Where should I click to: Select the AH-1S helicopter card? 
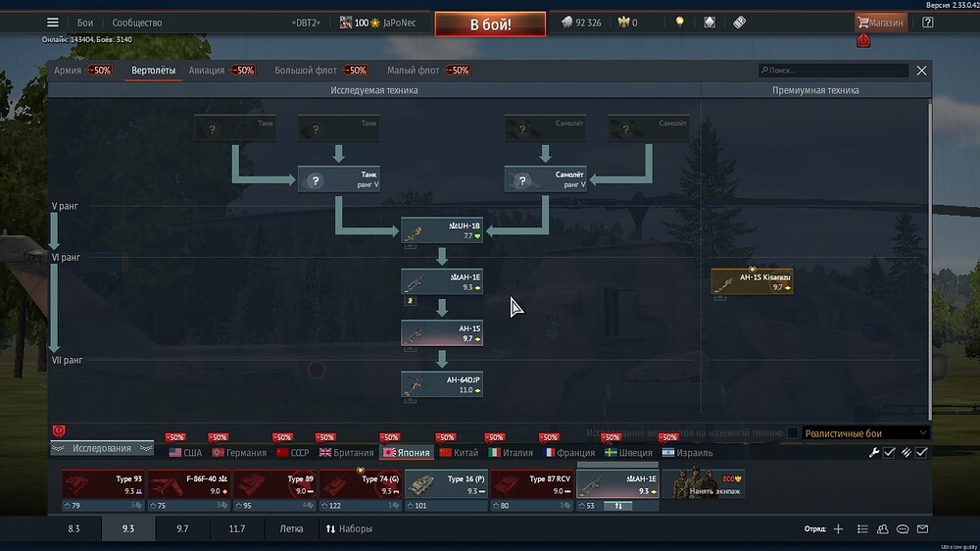click(x=442, y=332)
